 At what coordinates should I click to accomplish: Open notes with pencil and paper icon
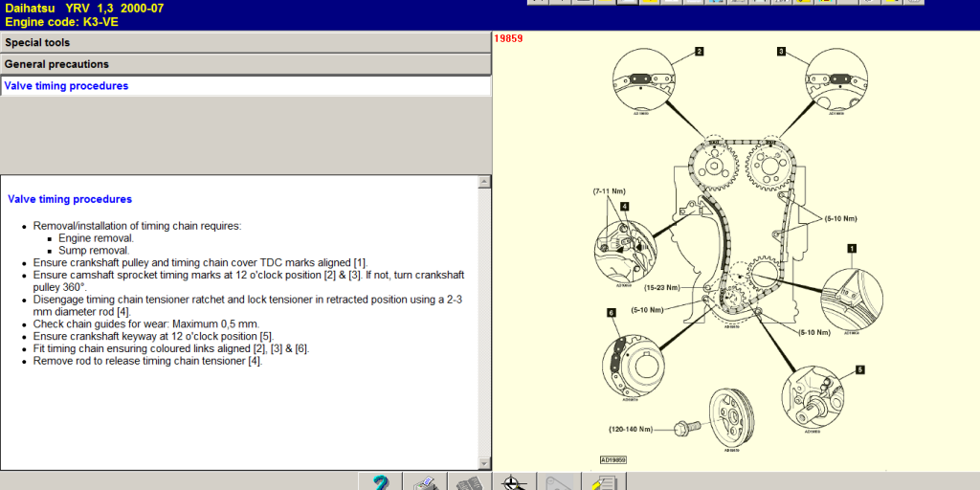click(x=604, y=482)
